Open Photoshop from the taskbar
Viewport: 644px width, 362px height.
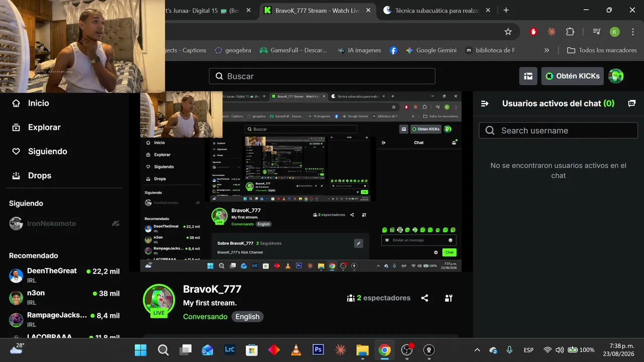[318, 350]
